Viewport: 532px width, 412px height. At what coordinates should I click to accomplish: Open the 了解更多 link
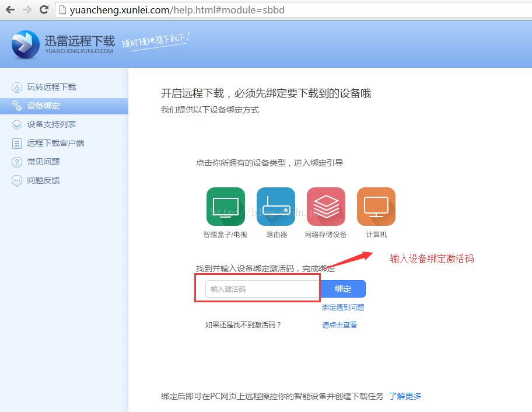pos(405,396)
